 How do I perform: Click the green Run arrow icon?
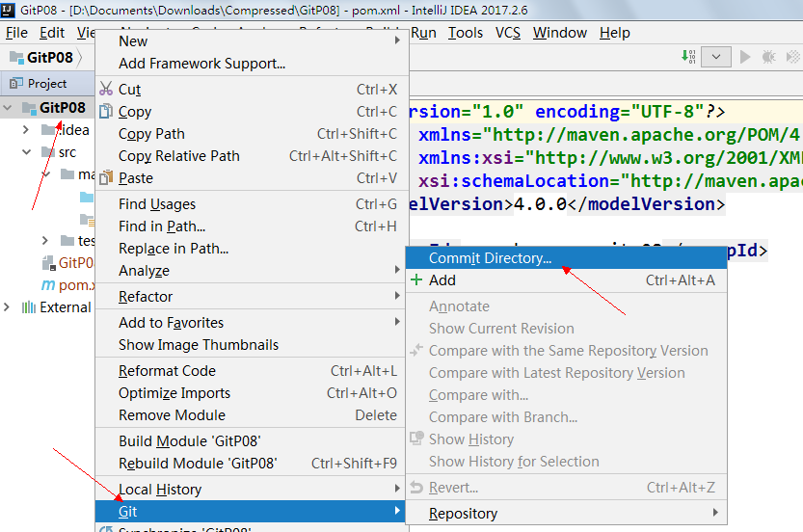point(744,57)
